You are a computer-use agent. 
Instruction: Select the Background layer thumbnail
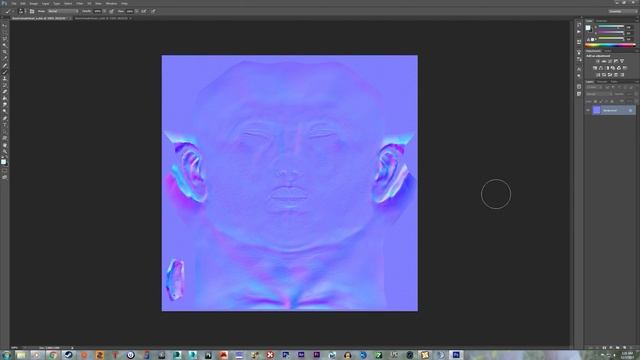click(x=596, y=110)
